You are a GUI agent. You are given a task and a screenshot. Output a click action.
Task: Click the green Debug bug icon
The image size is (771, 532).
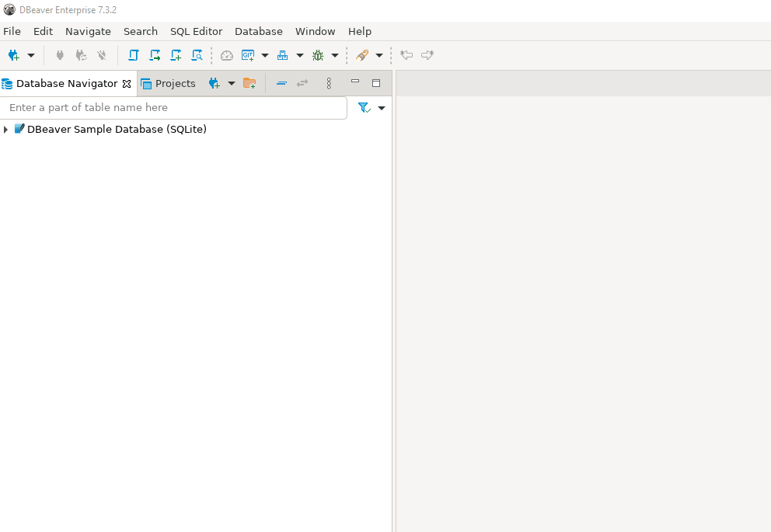tap(318, 55)
